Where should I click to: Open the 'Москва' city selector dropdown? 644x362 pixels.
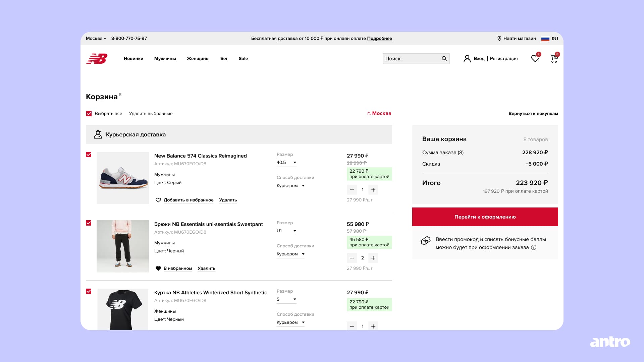[96, 39]
